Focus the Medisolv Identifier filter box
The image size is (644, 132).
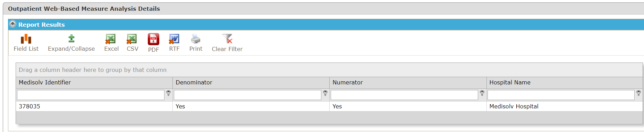[91, 95]
